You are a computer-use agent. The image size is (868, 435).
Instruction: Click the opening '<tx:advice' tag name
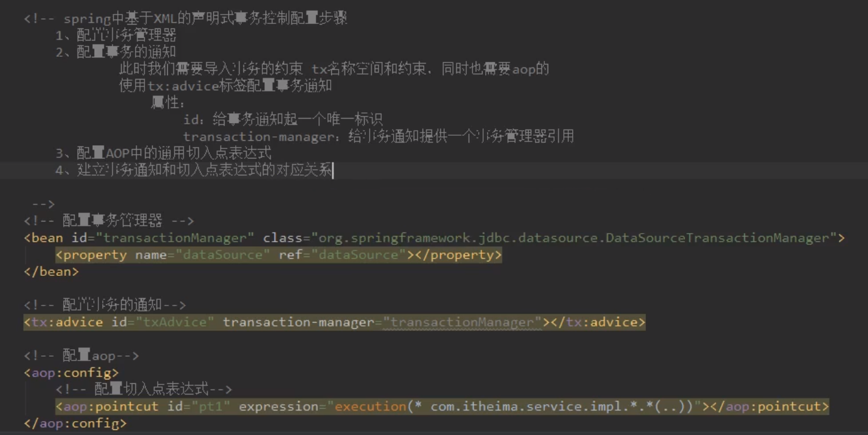(64, 322)
